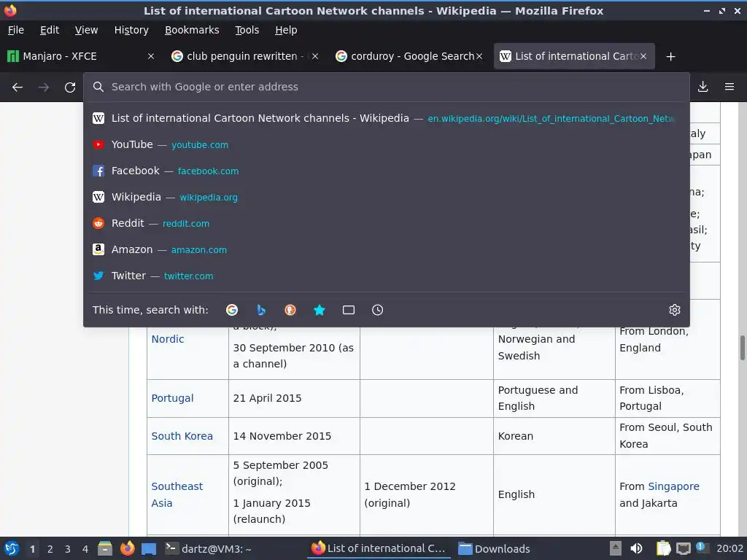Open the volume control in tray
747x560 pixels.
[x=636, y=548]
